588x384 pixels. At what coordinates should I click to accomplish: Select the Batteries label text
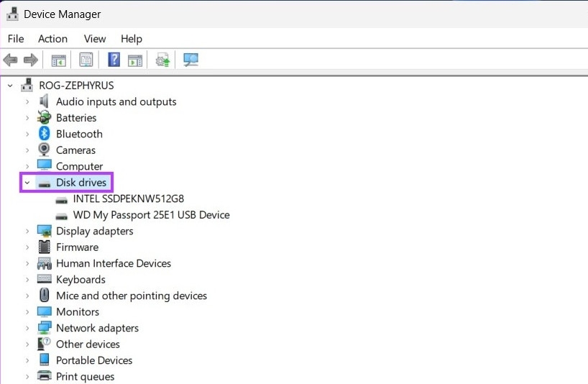click(x=76, y=118)
